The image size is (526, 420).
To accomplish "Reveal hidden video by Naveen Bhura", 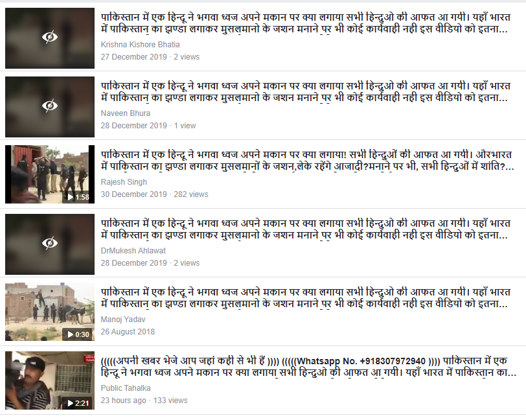I will tap(50, 106).
